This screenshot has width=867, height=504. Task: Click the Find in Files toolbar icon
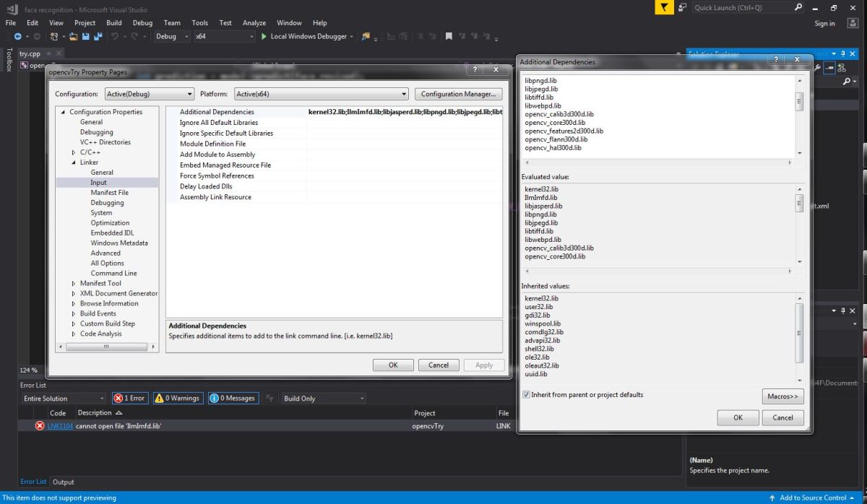pyautogui.click(x=366, y=36)
